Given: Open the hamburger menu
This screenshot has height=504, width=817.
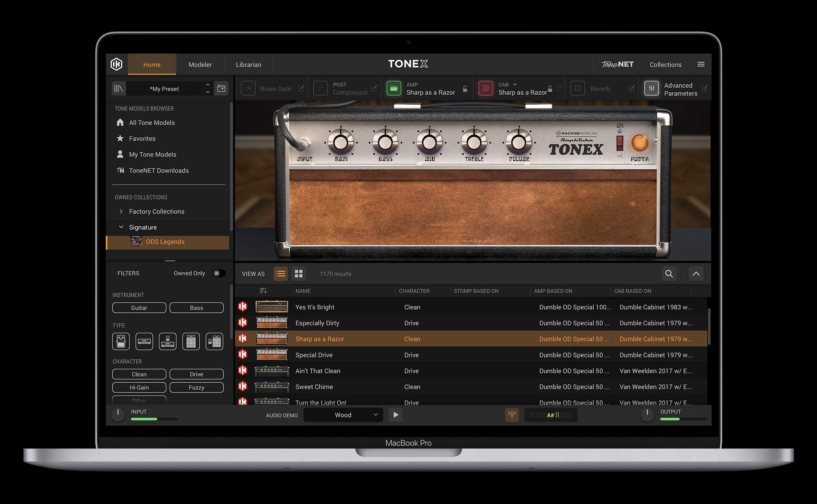Looking at the screenshot, I should click(x=701, y=64).
